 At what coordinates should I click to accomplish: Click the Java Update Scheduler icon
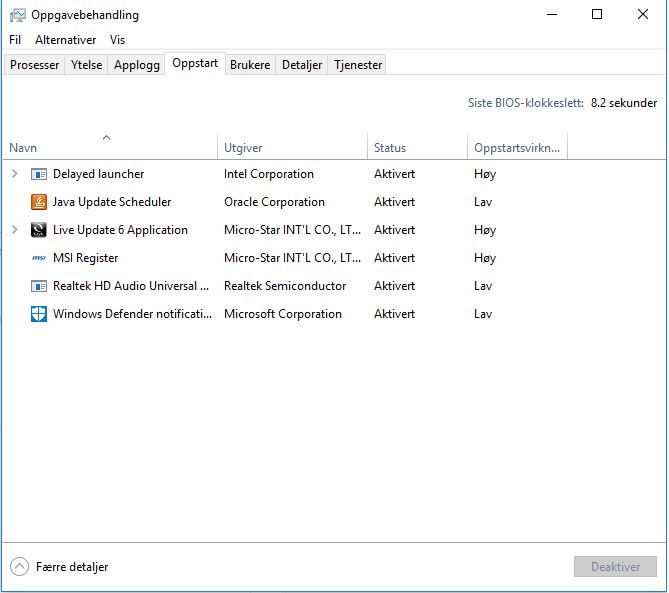pos(39,202)
